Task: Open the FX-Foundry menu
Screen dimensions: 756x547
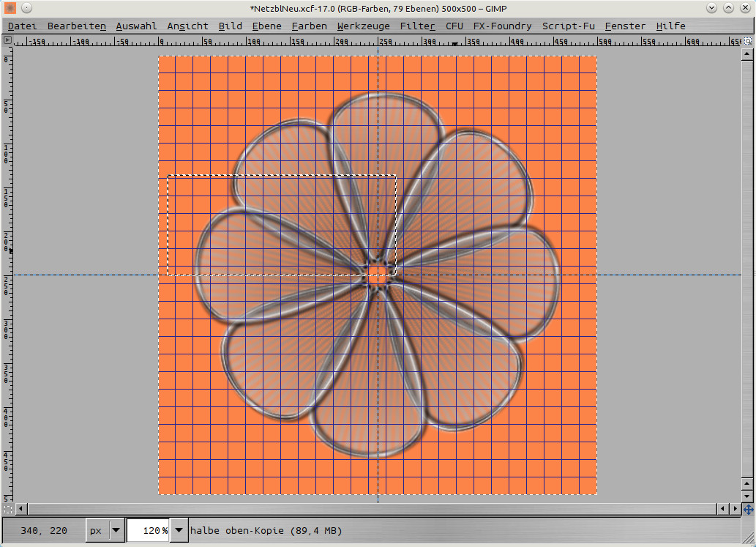Action: tap(502, 26)
